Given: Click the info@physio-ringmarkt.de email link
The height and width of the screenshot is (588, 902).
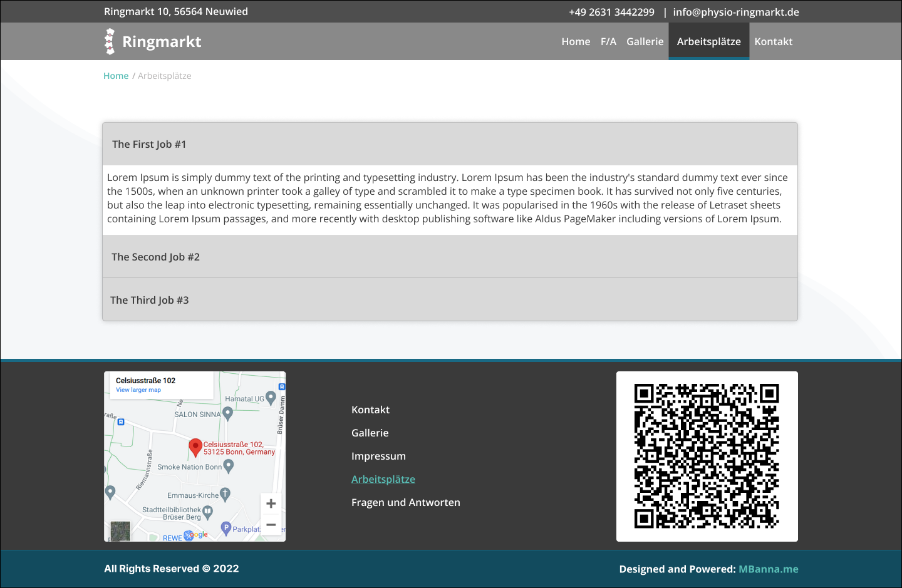Looking at the screenshot, I should pos(736,12).
